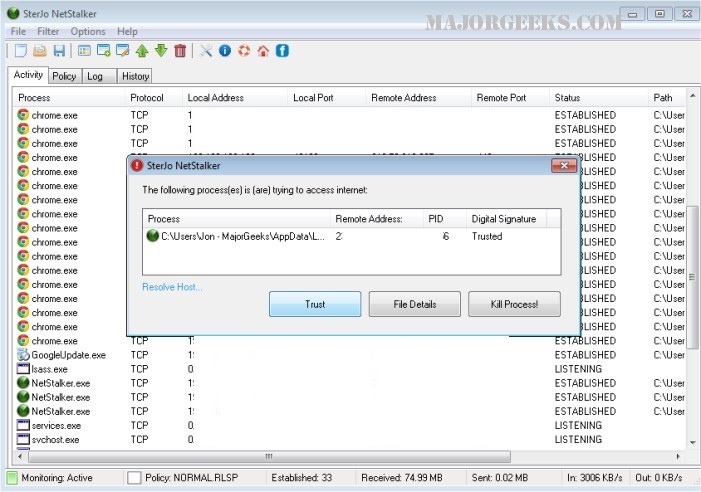This screenshot has width=701, height=492.
Task: Click the SterJo NetStalker title bar app icon
Action: tap(13, 13)
